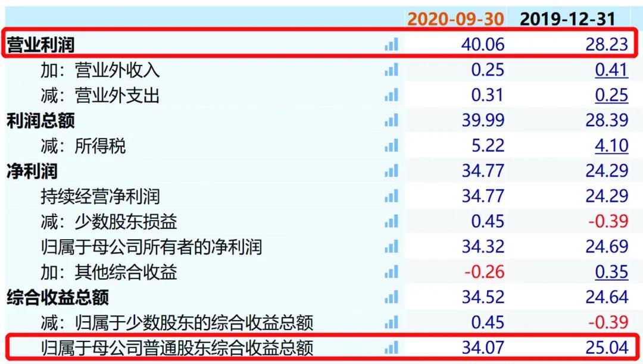Image resolution: width=643 pixels, height=364 pixels.
Task: Click the 利润总额 row label
Action: (x=40, y=120)
